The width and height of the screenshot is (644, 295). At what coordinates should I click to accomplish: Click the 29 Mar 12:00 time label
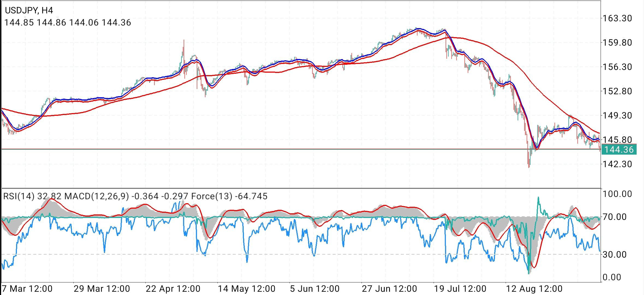click(x=102, y=289)
